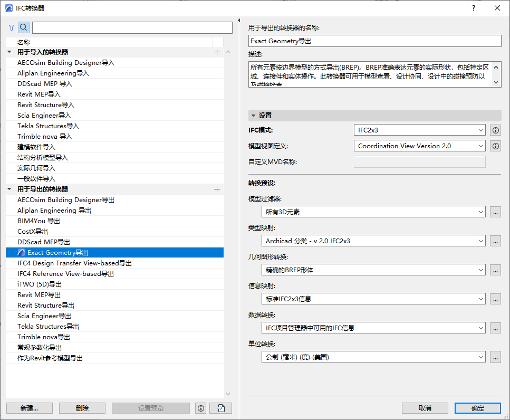The image size is (510, 420).
Task: Open info popup beside 模型视图定义 dropdown
Action: tap(495, 146)
